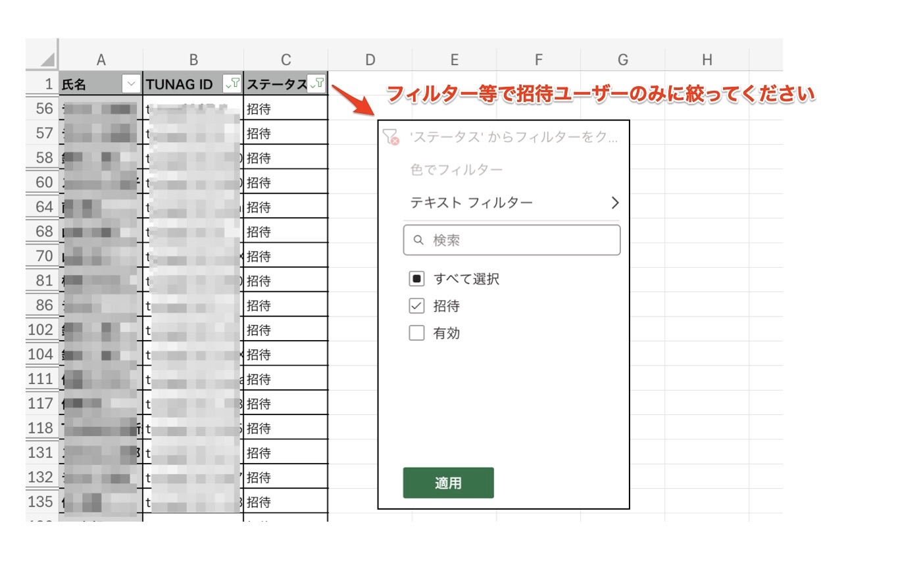Click 招待 cell in row 64
921x588 pixels.
(x=286, y=207)
